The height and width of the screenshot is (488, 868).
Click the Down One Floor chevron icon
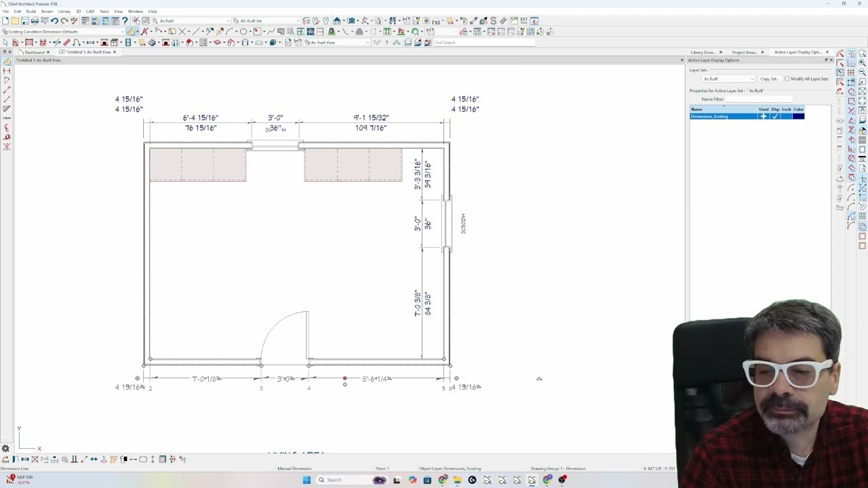tap(376, 42)
